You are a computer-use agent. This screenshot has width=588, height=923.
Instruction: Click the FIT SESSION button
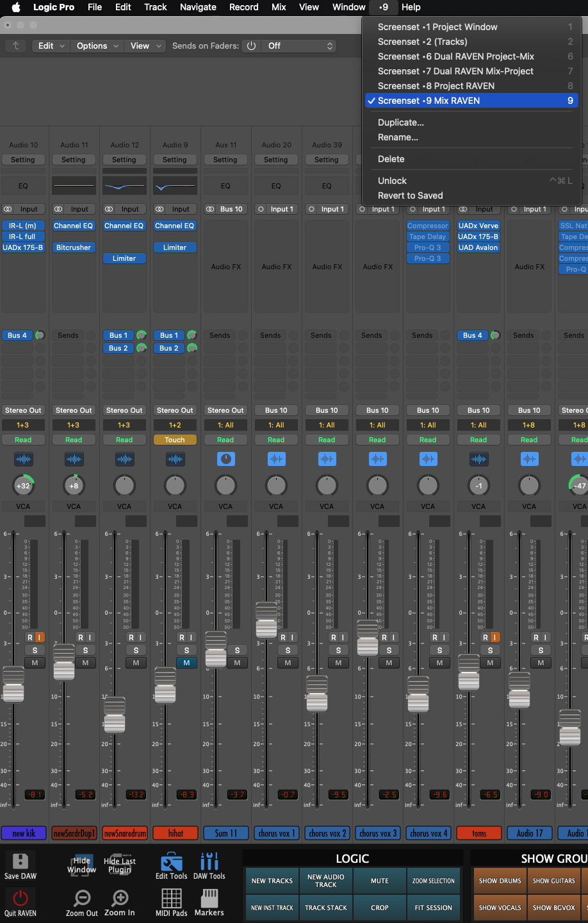[x=434, y=908]
